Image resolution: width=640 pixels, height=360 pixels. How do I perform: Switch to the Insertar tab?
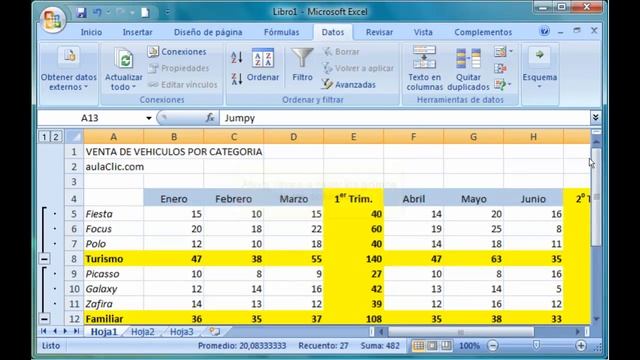138,32
